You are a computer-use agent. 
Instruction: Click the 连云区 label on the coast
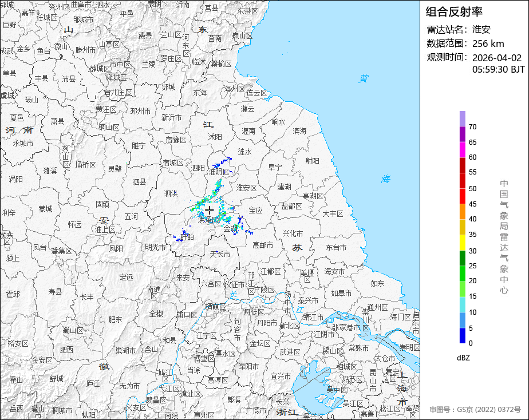click(x=256, y=93)
